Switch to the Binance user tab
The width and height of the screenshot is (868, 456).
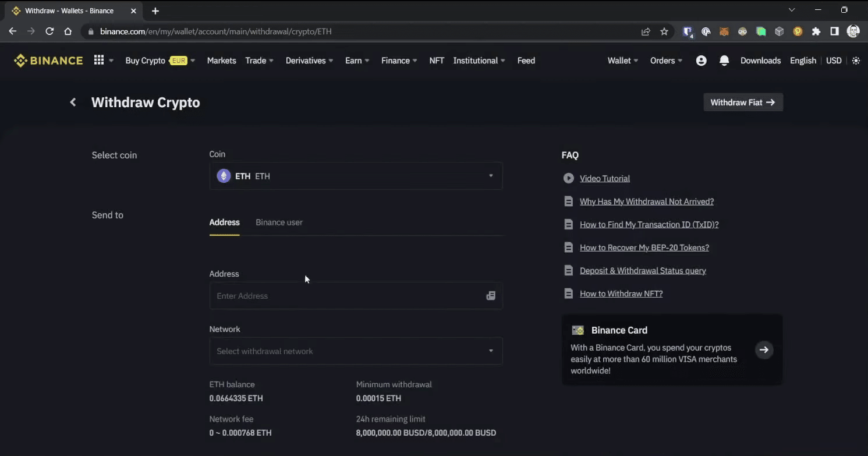coord(279,222)
